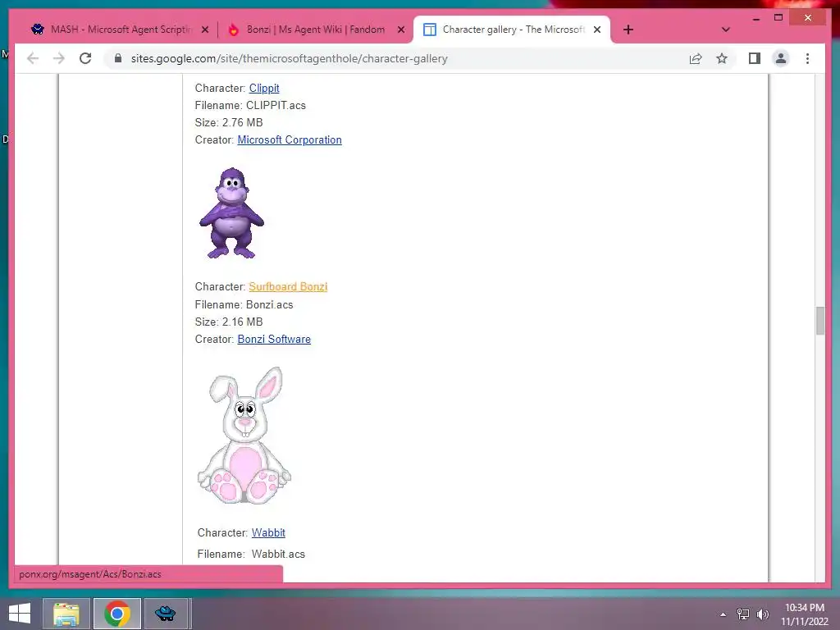The height and width of the screenshot is (630, 840).
Task: Click the address bar URL
Action: tap(290, 58)
